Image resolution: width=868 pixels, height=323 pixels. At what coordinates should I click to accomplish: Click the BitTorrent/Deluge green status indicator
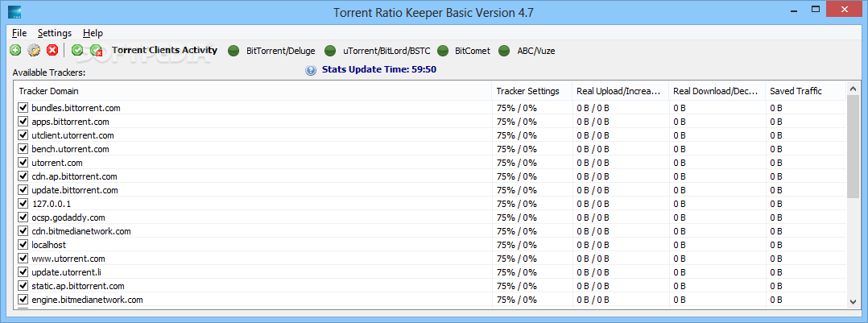[x=234, y=51]
